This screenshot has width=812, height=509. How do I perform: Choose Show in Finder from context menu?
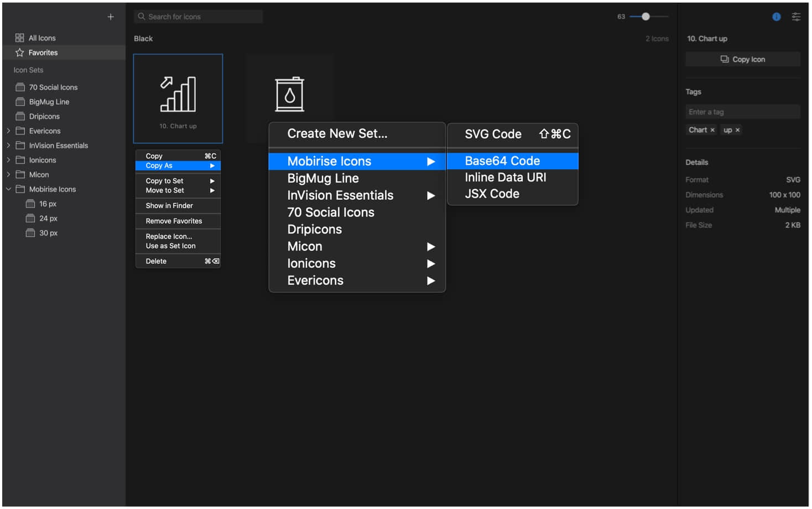(x=178, y=206)
